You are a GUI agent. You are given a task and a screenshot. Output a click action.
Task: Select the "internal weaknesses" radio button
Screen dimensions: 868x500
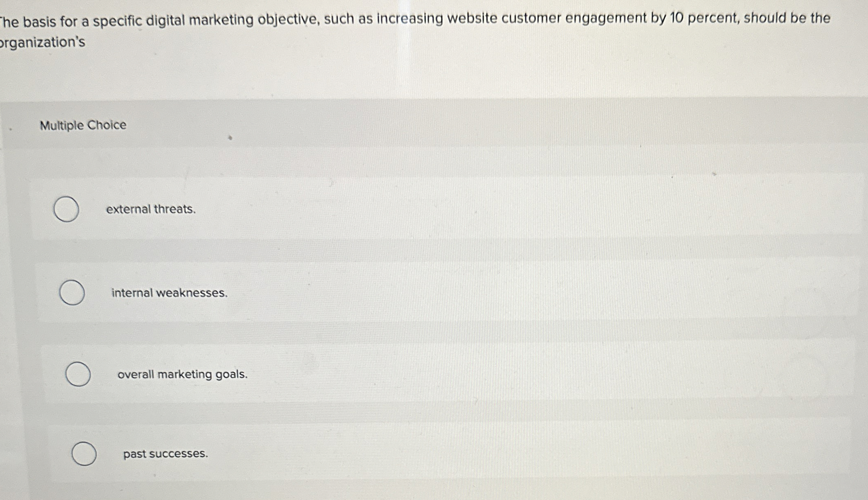72,293
